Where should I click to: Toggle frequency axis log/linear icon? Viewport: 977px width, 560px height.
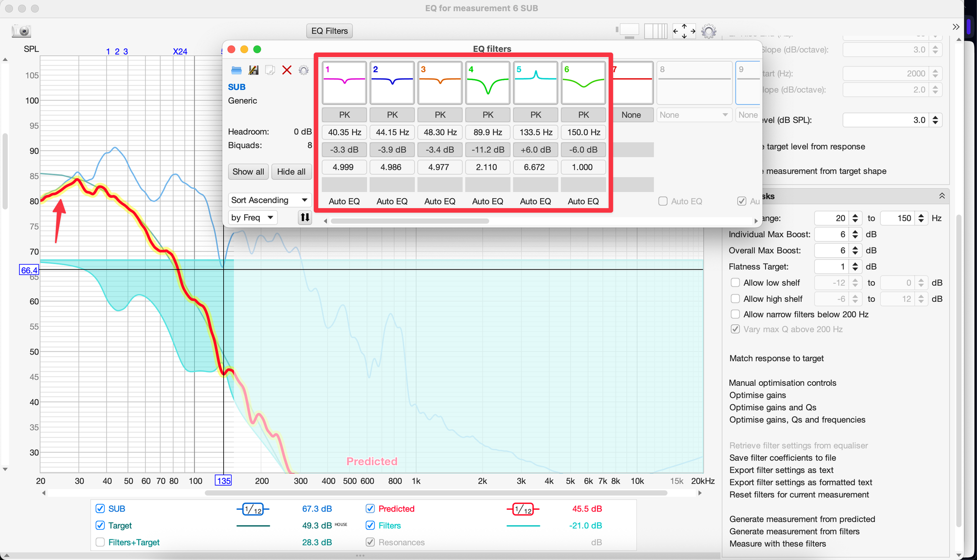coord(656,31)
